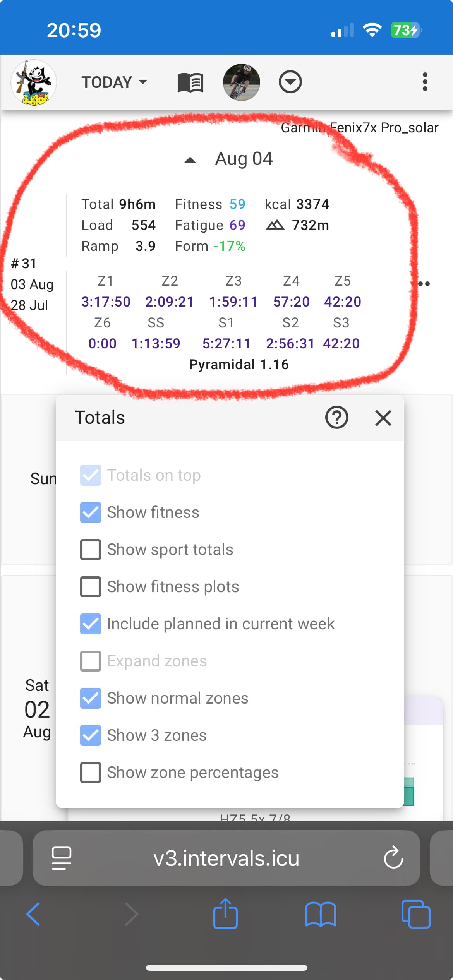Tap the circled down-arrow options icon
The width and height of the screenshot is (453, 980).
coord(290,82)
